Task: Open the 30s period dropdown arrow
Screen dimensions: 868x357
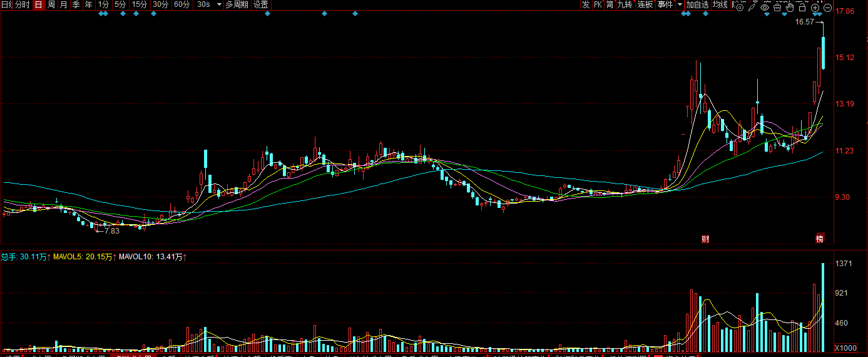Action: coord(218,4)
